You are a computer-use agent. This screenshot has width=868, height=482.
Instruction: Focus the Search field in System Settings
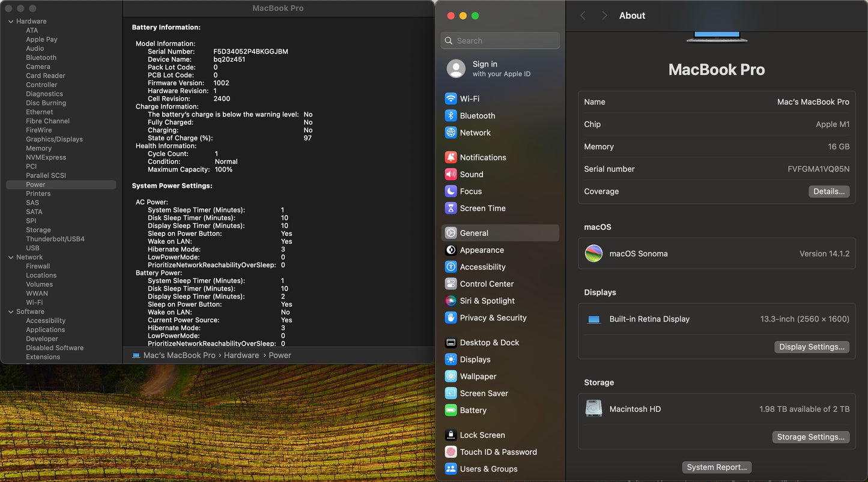(500, 41)
